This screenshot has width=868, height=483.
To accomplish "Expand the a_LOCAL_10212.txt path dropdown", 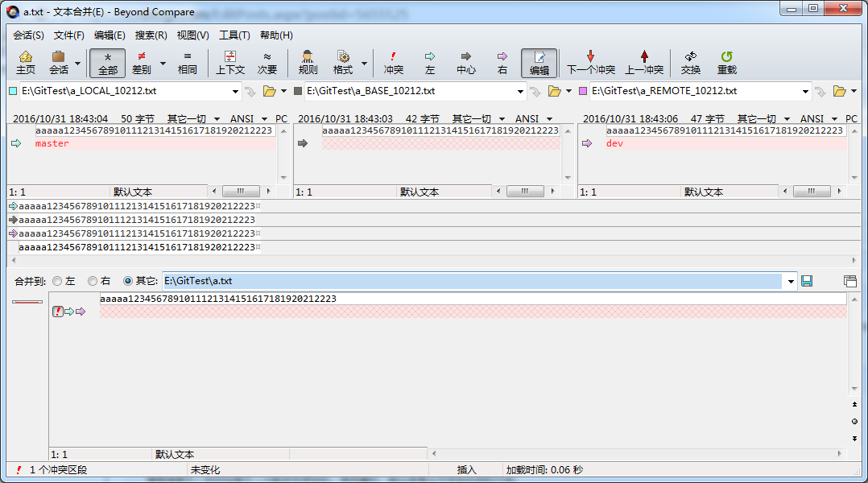I will pos(236,92).
